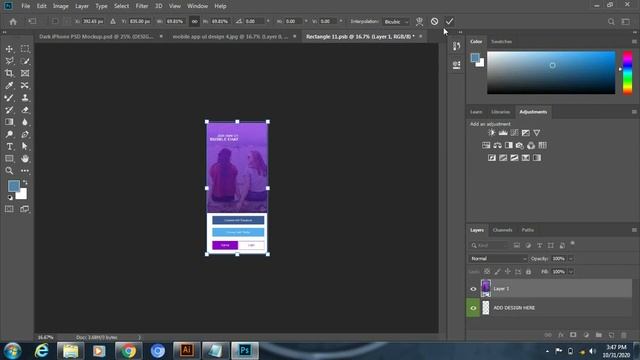Select the Gradient tool
Image resolution: width=640 pixels, height=360 pixels.
coord(9,122)
